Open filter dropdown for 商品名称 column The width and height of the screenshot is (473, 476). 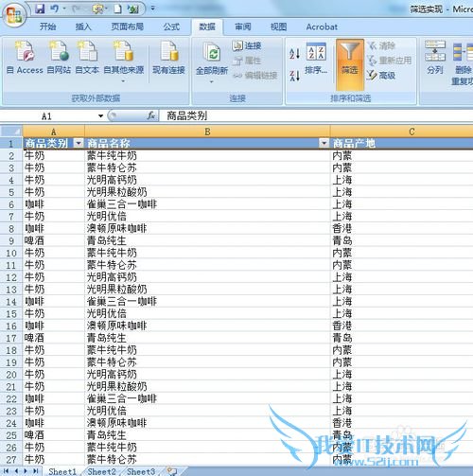tap(324, 143)
